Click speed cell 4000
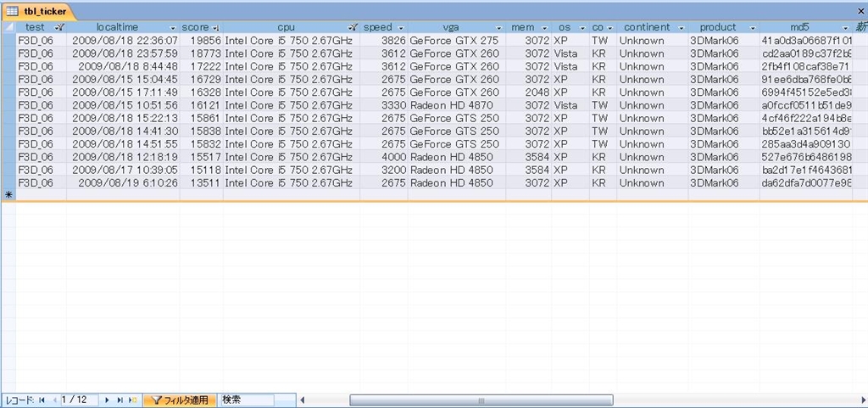This screenshot has width=868, height=408. tap(384, 157)
